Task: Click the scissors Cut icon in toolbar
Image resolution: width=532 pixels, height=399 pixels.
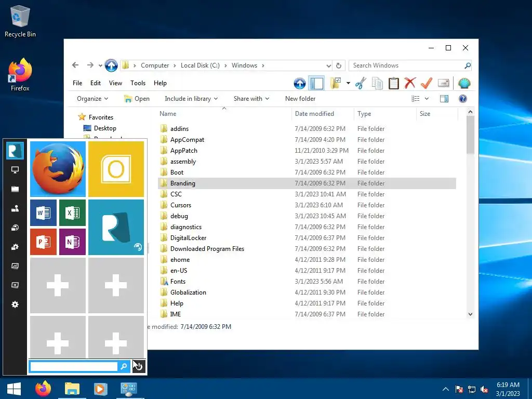Action: (x=361, y=83)
